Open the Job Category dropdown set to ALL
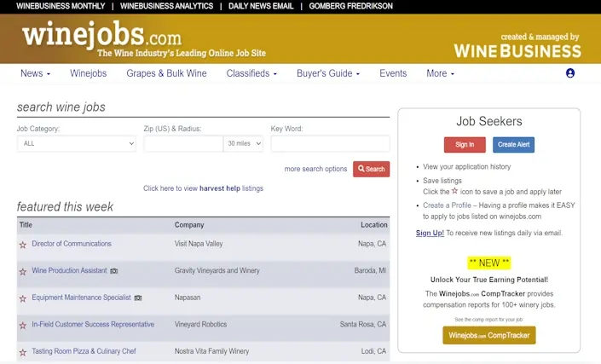Screen dimensions: 601x364 (77, 144)
